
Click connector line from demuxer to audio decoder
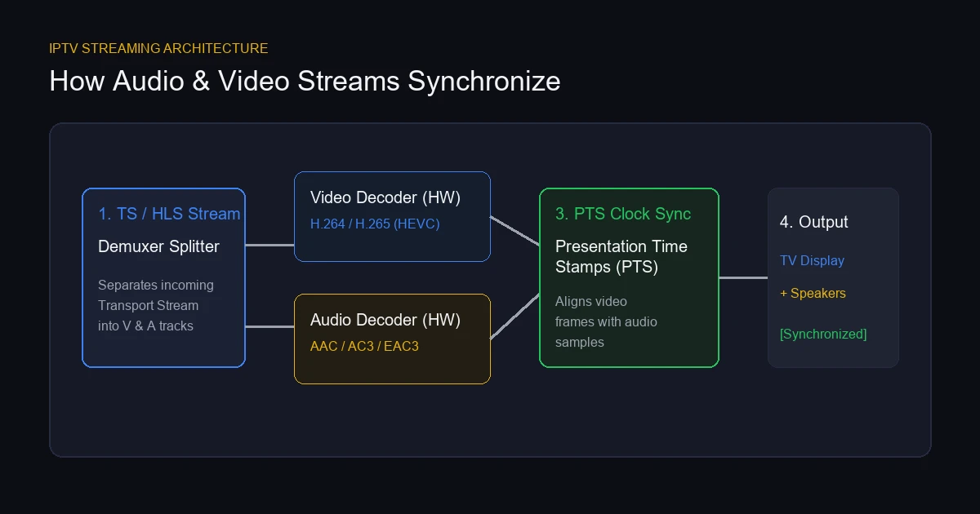(269, 326)
